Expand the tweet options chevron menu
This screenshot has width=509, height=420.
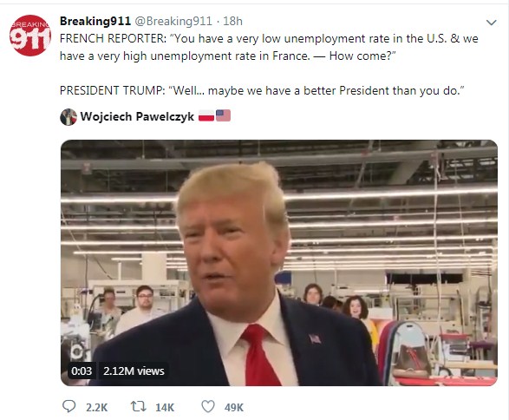click(x=491, y=23)
